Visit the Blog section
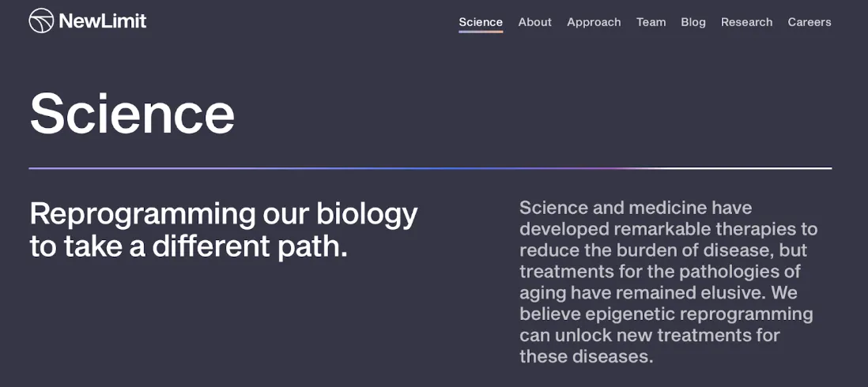868x387 pixels. click(693, 22)
